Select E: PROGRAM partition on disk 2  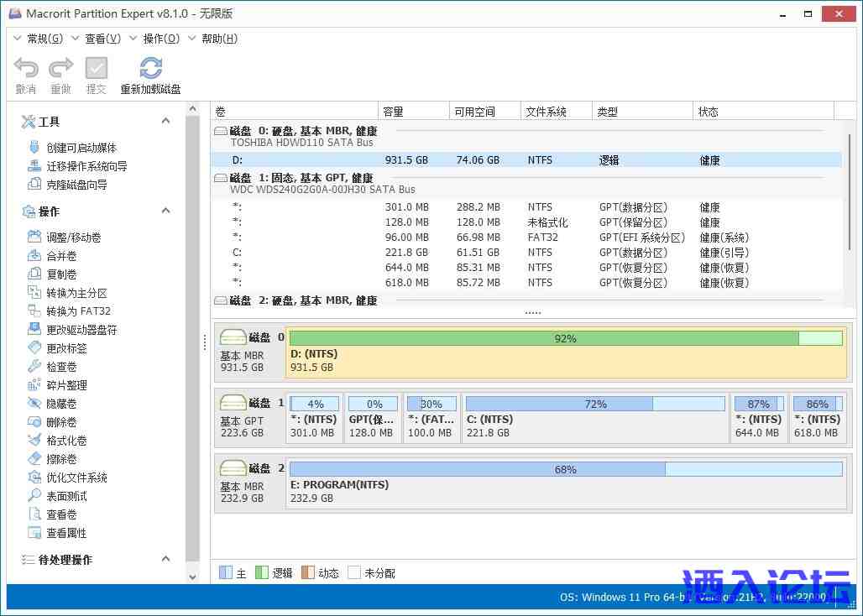(565, 485)
